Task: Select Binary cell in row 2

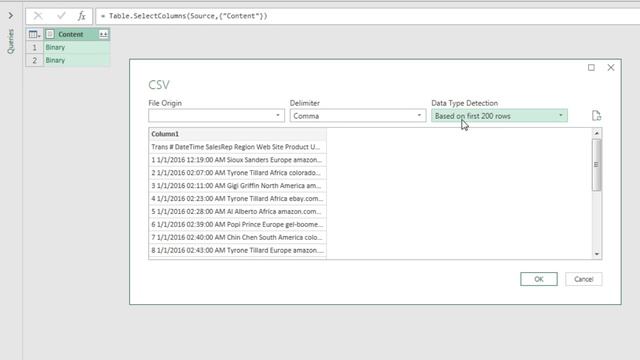Action: pyautogui.click(x=76, y=60)
